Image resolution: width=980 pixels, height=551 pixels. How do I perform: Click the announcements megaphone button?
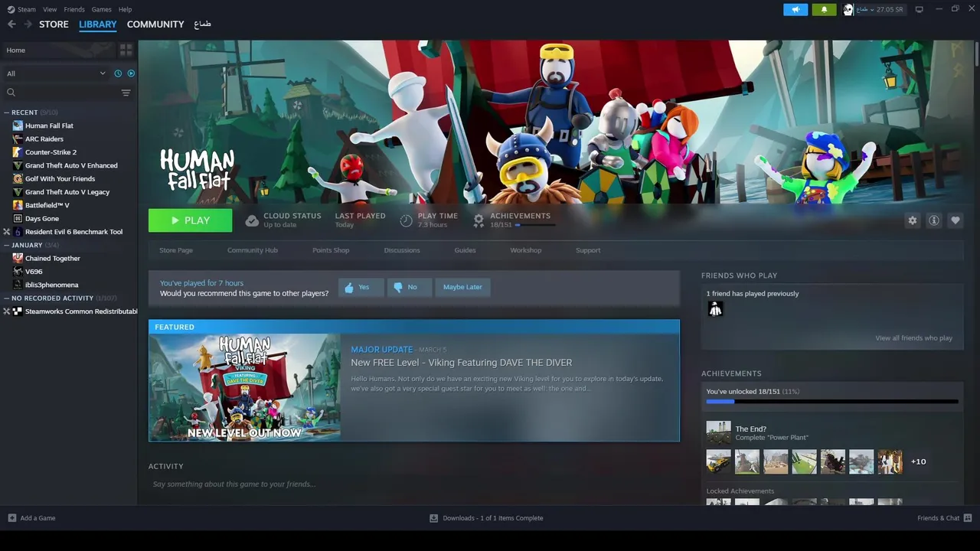(795, 9)
